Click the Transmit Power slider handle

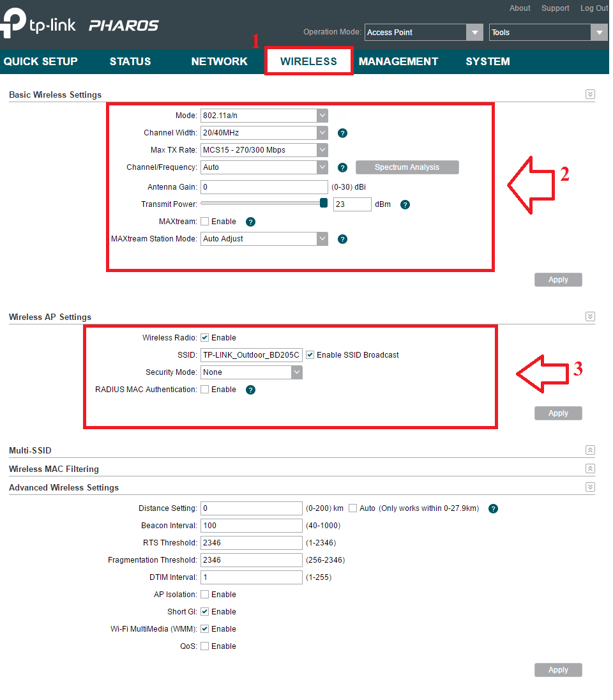[324, 203]
